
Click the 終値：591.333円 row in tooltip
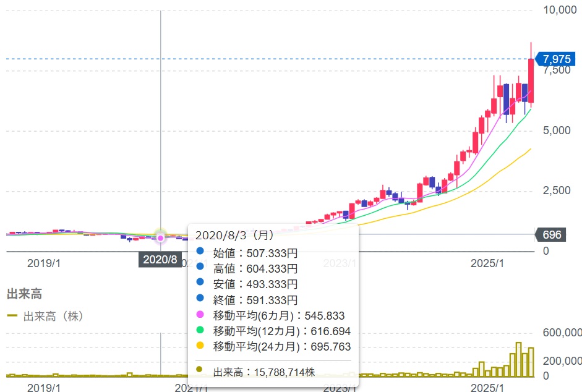255,300
